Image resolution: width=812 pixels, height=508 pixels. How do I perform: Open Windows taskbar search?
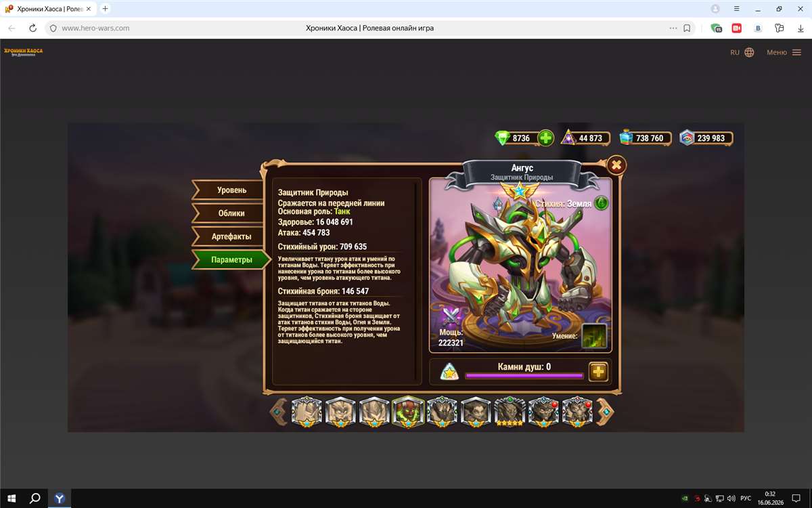[x=35, y=498]
